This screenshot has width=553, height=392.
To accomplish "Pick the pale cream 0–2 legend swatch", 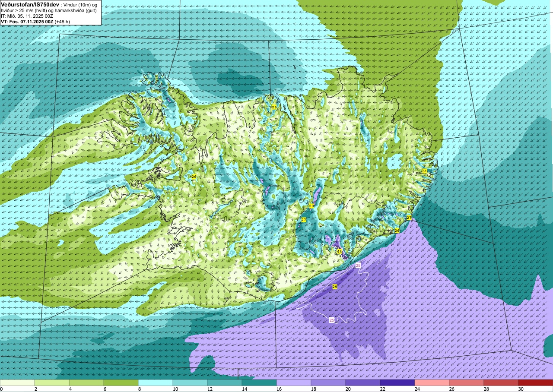I will 17,383.
